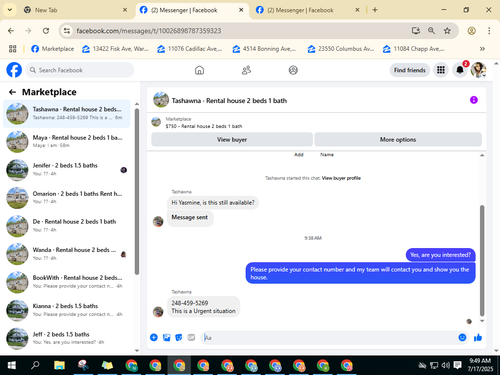
Task: Open the Groups icon in top navigation
Action: (293, 70)
